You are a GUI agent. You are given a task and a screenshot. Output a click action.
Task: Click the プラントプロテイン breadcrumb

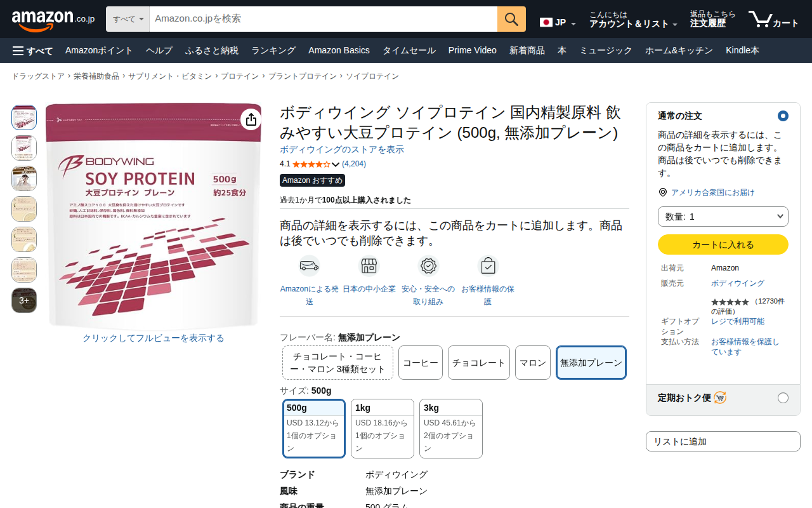pyautogui.click(x=303, y=76)
